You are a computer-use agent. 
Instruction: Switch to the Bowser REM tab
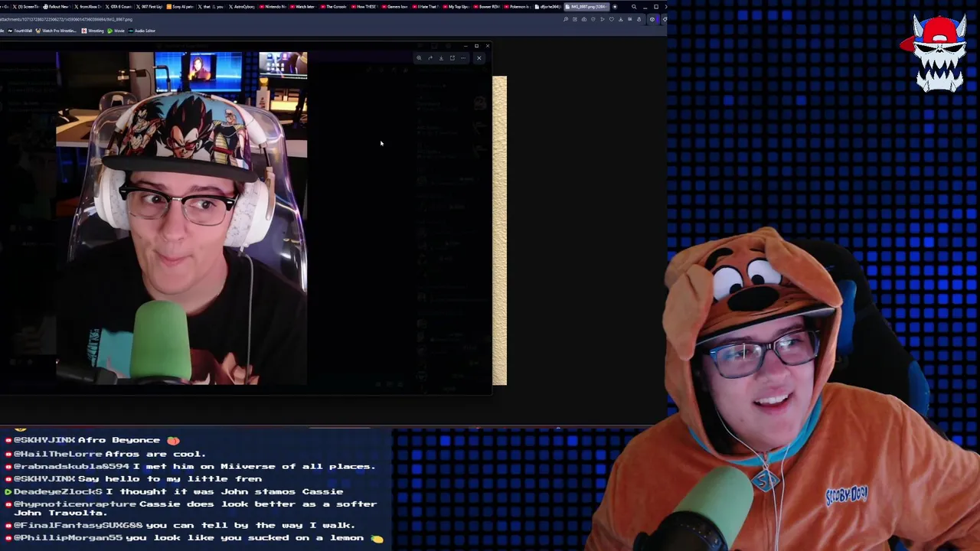tap(487, 7)
